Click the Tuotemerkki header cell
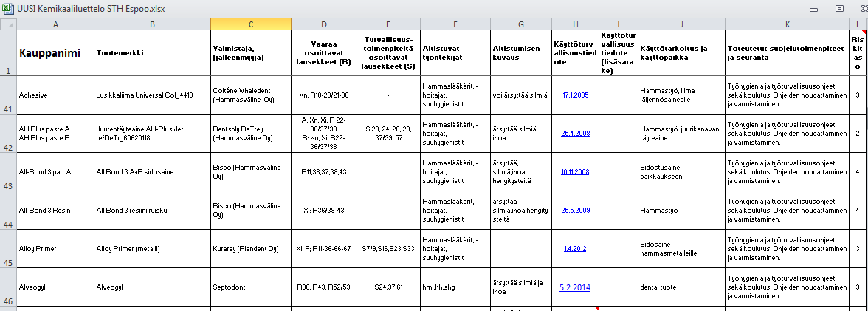Screen dimensions: 868x311 (152, 52)
